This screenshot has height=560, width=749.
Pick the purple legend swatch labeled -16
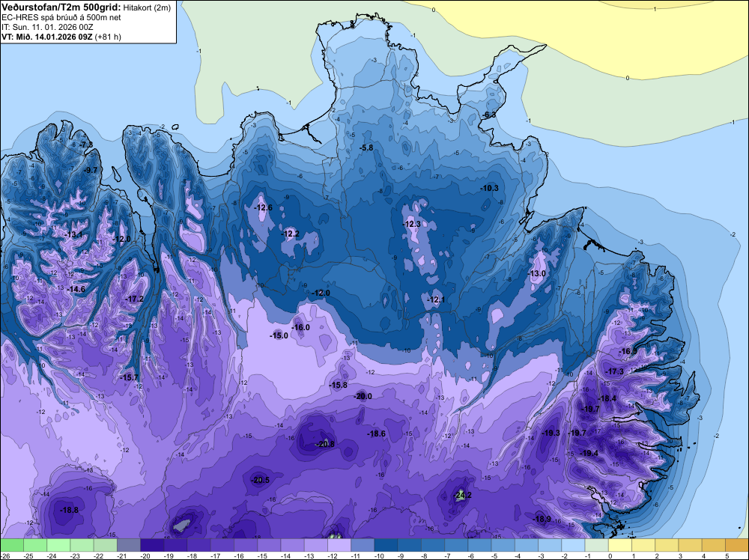click(x=246, y=545)
